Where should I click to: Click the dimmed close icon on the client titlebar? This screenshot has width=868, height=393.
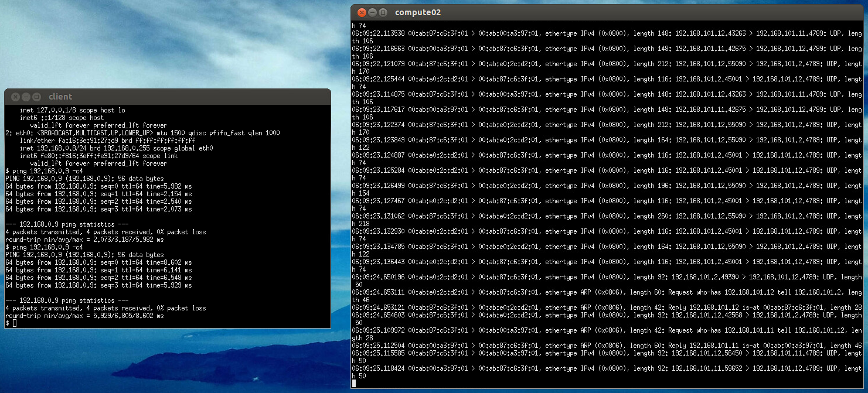(x=16, y=97)
